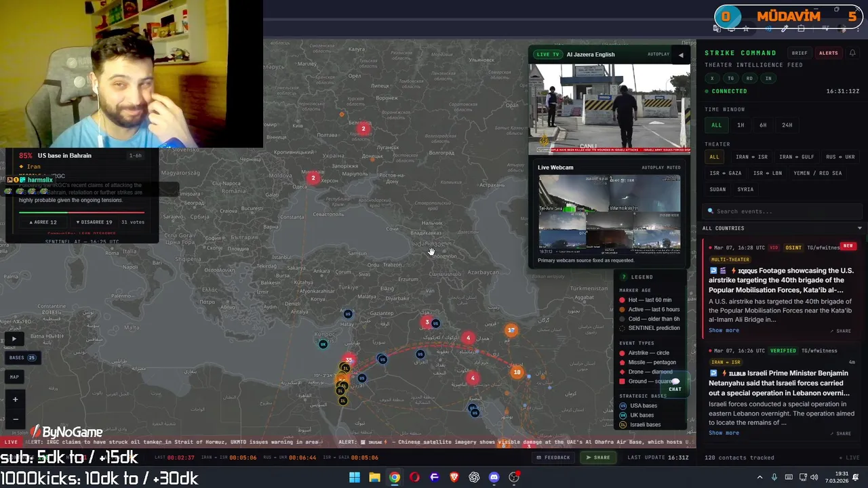Click AGREE on Bahrain prediction
Image resolution: width=868 pixels, height=488 pixels.
point(43,222)
